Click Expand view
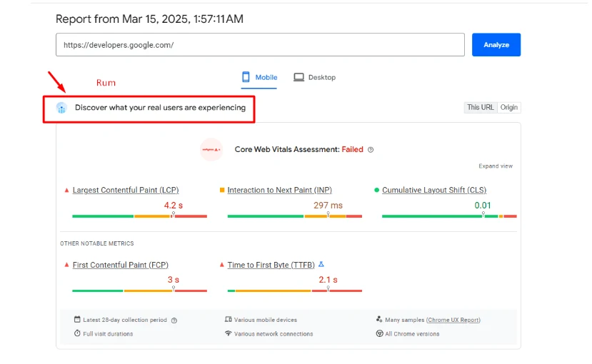592x364 pixels. click(x=496, y=166)
